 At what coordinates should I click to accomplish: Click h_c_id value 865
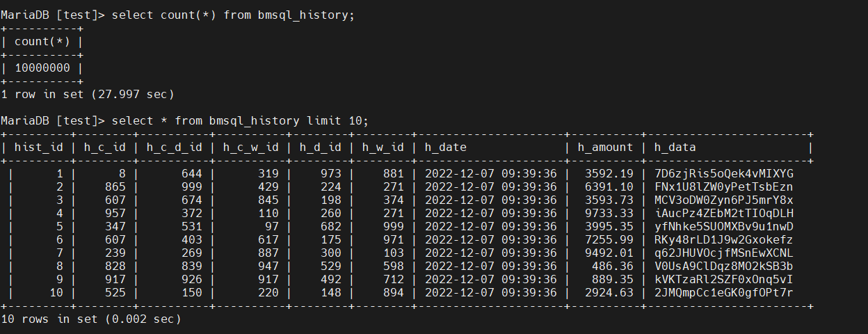(x=115, y=187)
